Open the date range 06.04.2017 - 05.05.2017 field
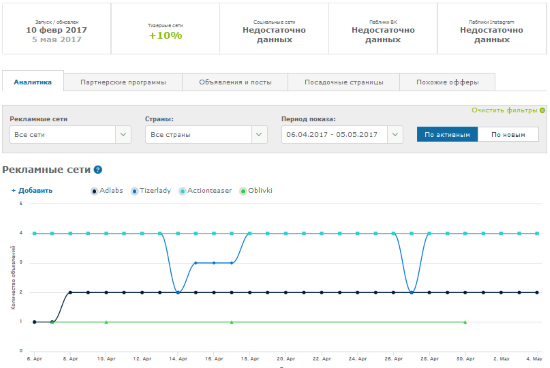This screenshot has height=368, width=550. [342, 134]
